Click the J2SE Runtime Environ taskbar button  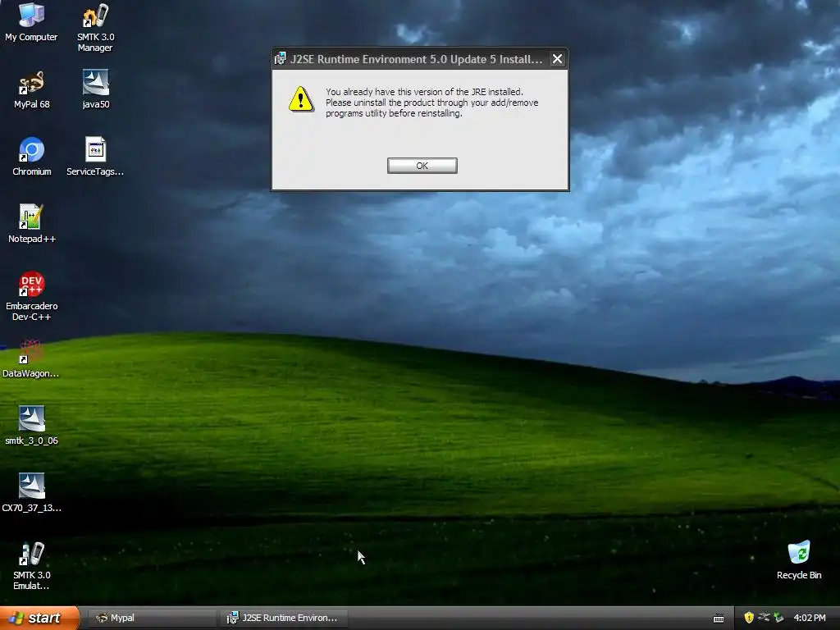284,618
